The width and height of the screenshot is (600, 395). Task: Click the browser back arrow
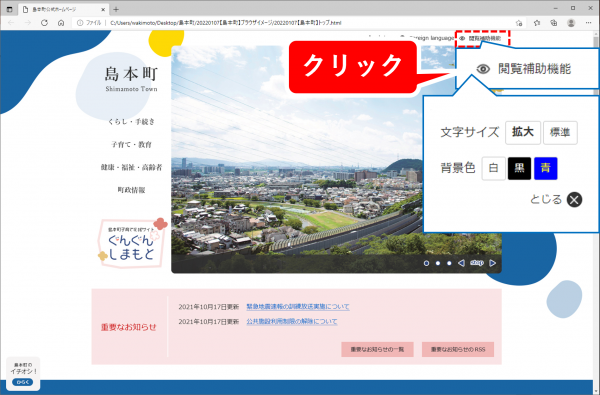point(11,23)
